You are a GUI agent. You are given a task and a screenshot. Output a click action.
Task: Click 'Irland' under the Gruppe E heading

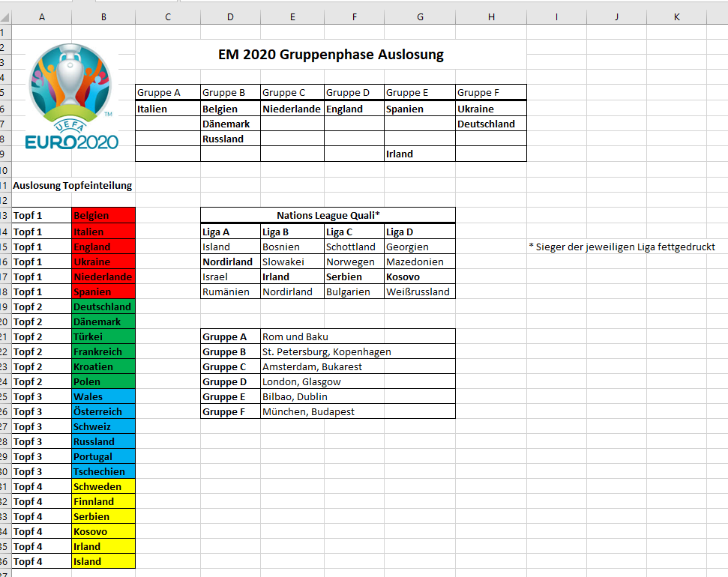[420, 154]
